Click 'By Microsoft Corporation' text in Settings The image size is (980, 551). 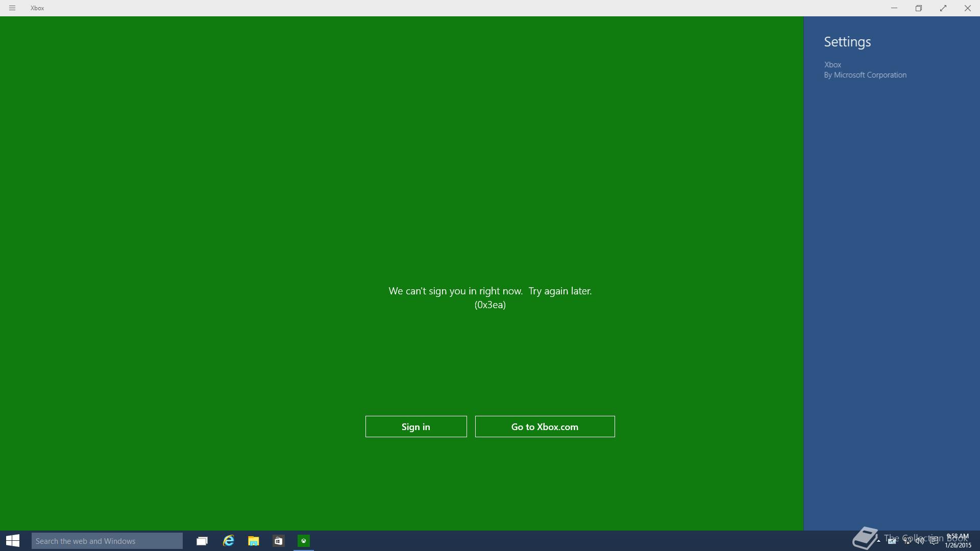[x=865, y=75]
